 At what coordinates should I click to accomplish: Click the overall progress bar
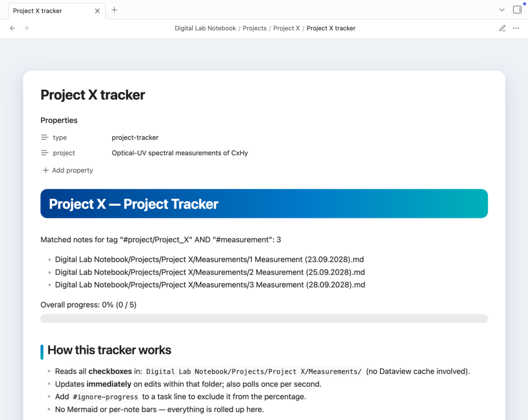[264, 319]
